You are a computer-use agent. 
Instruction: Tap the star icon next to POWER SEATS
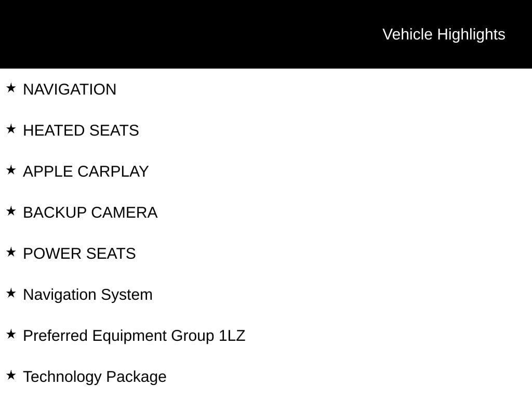coord(11,252)
